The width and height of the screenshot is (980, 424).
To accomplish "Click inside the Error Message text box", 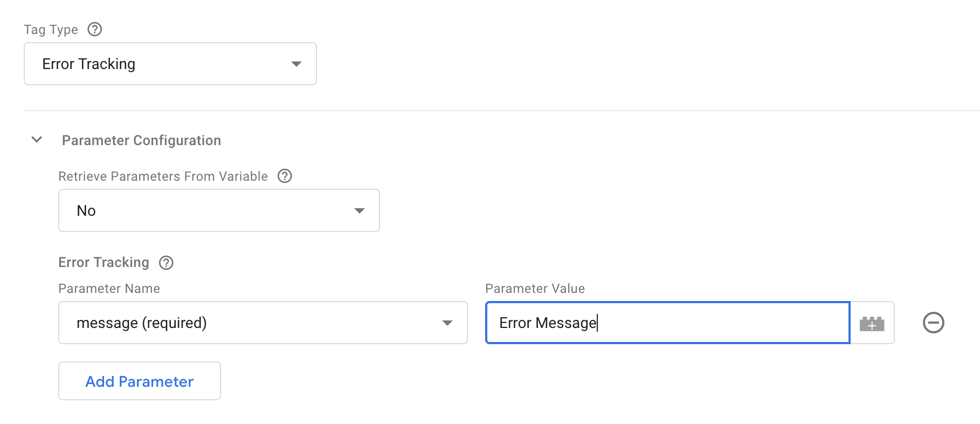I will pos(667,323).
